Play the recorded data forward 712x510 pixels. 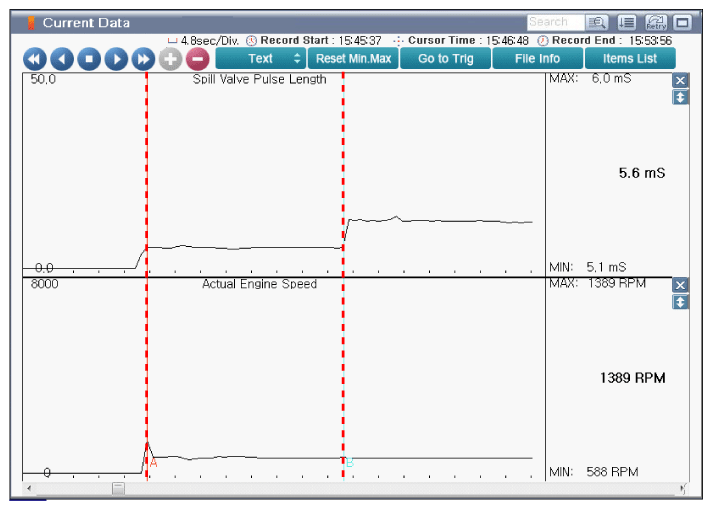[116, 59]
